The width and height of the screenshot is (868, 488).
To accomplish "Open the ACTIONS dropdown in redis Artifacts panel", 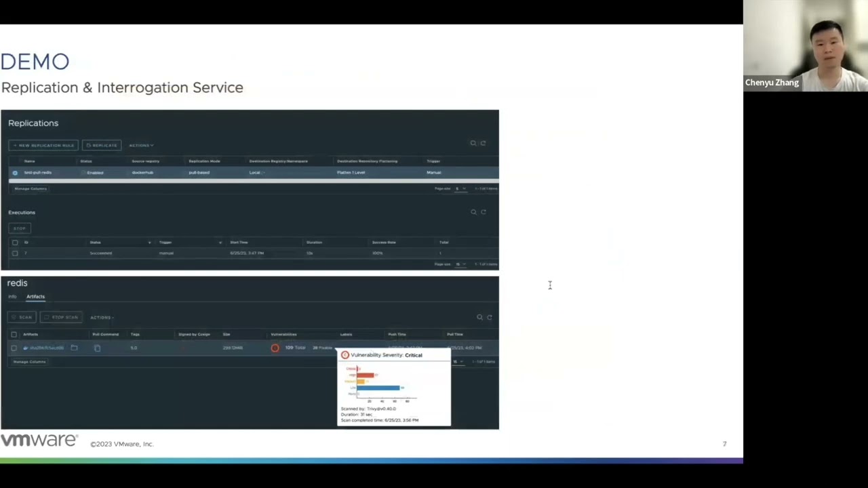I will click(x=102, y=317).
